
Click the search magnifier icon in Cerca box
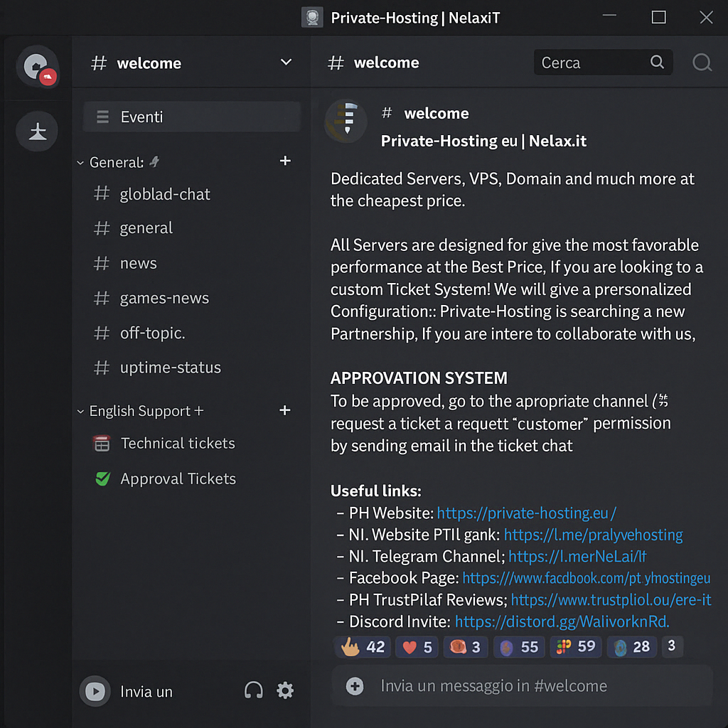coord(657,62)
